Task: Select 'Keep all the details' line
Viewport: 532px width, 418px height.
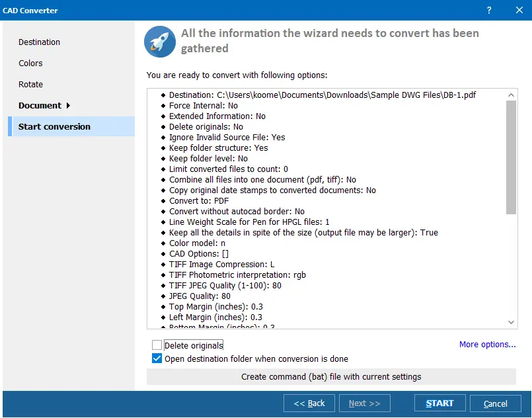Action: point(303,233)
